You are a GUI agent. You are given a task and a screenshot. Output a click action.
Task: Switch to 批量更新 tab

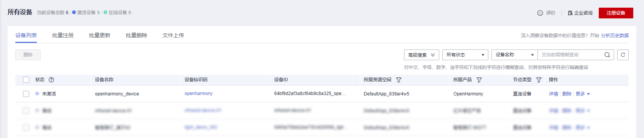pos(100,35)
